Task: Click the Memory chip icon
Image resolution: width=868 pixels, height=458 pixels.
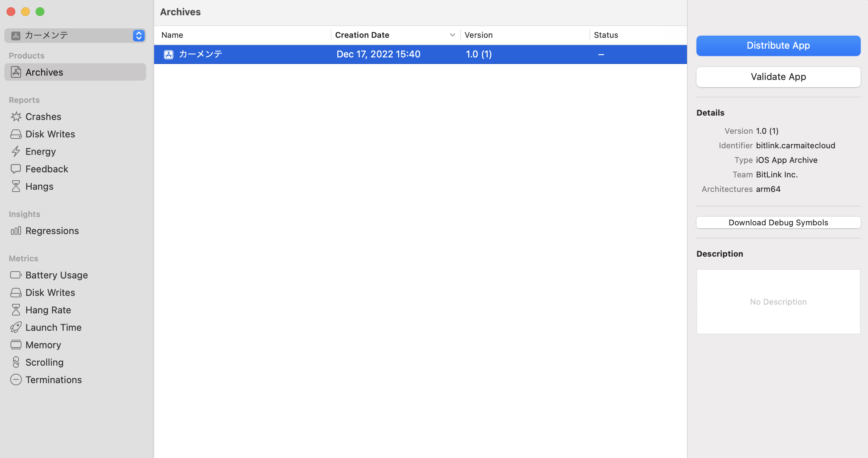Action: (16, 345)
